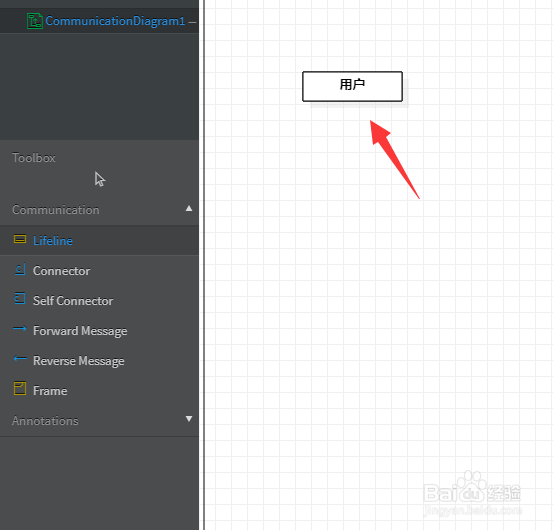Click the Self Connector icon
Viewport: 553px width, 530px height.
pyautogui.click(x=20, y=298)
